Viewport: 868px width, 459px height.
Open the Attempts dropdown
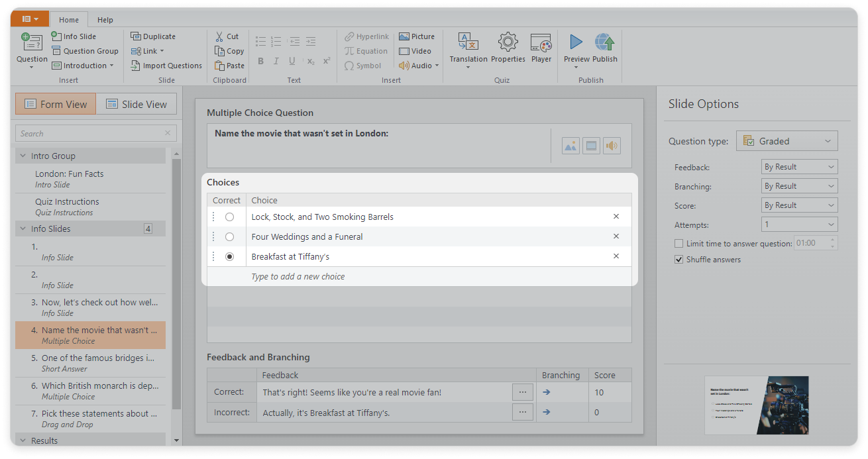[x=799, y=225]
